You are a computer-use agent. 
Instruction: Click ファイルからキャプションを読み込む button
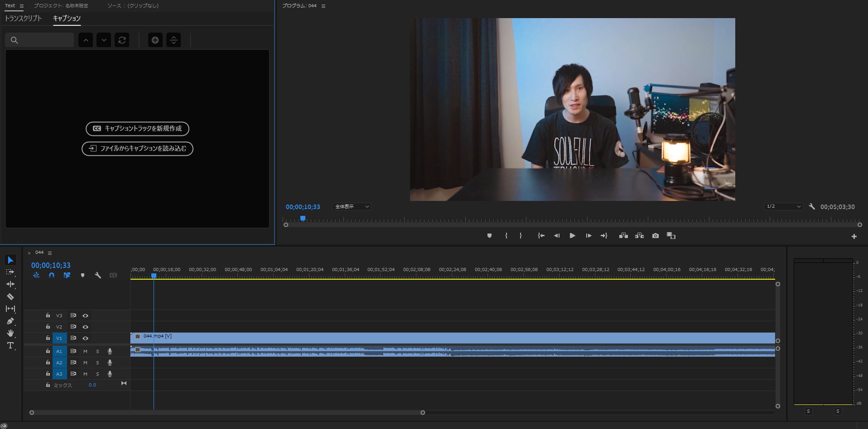pos(137,149)
